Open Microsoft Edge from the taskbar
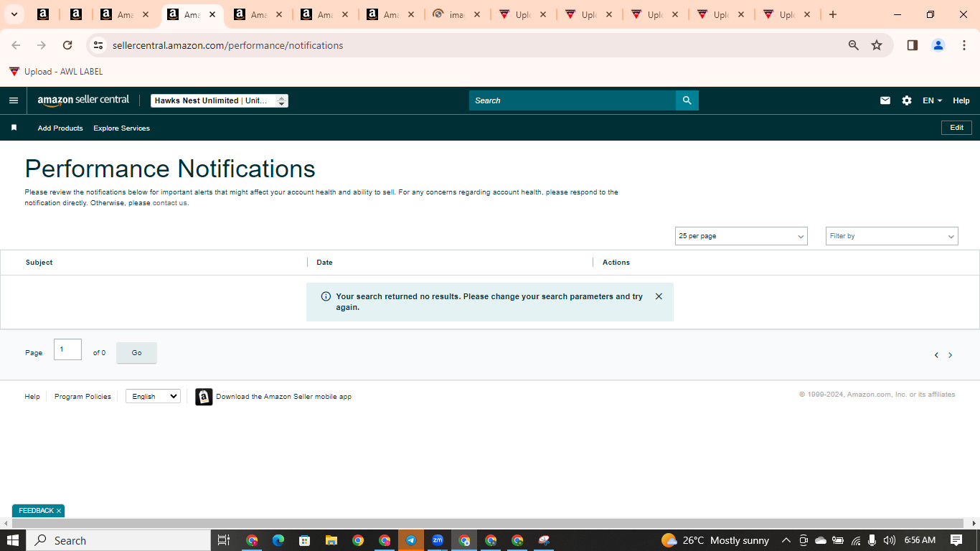The image size is (980, 551). 278,540
